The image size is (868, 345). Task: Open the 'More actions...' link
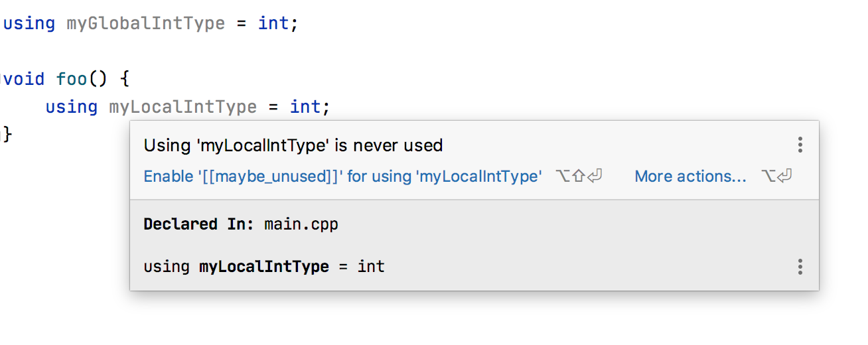pyautogui.click(x=691, y=176)
